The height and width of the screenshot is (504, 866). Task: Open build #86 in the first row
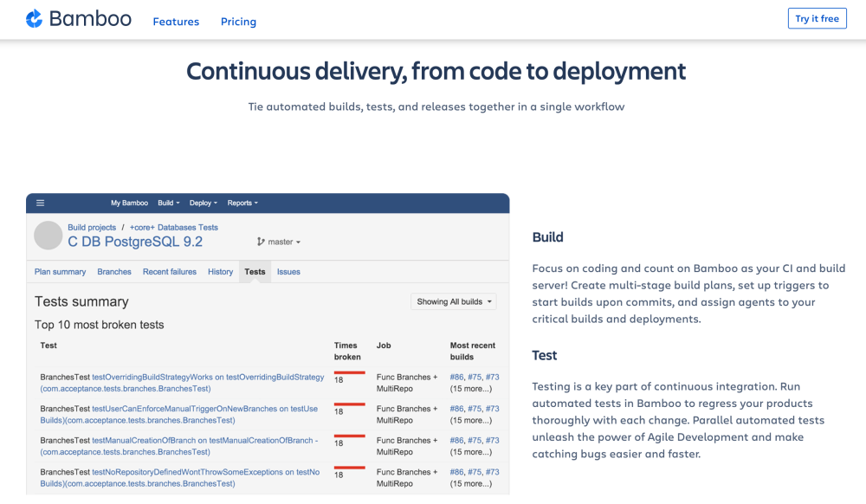(x=456, y=377)
